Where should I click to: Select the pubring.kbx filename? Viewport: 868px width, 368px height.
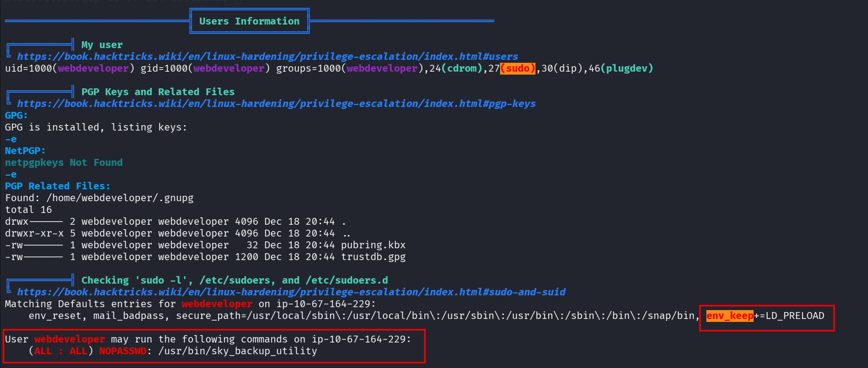[373, 245]
